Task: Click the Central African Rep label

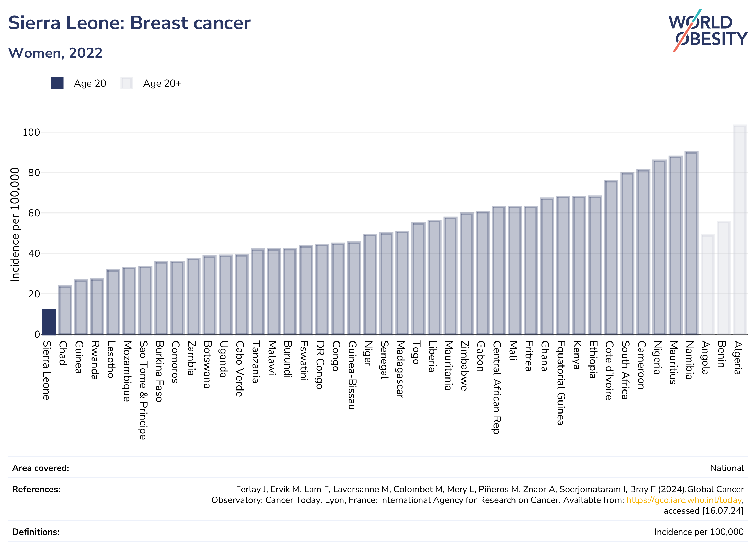Action: [497, 387]
